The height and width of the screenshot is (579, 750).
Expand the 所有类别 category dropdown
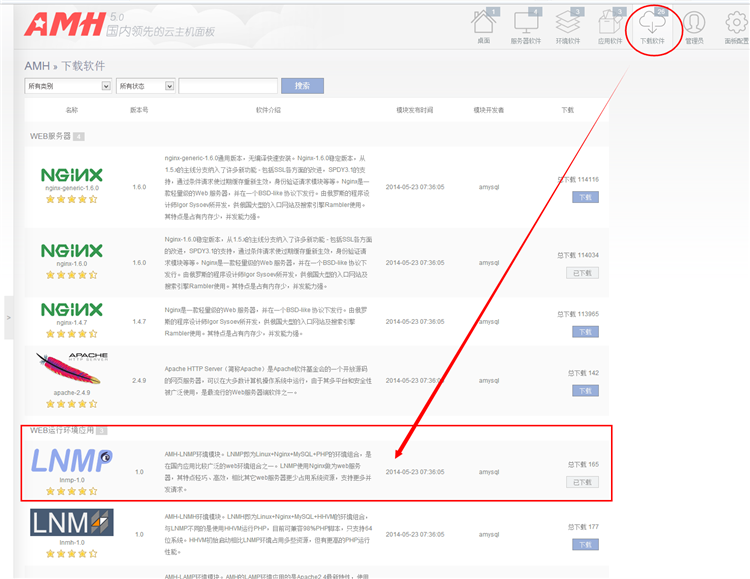68,86
